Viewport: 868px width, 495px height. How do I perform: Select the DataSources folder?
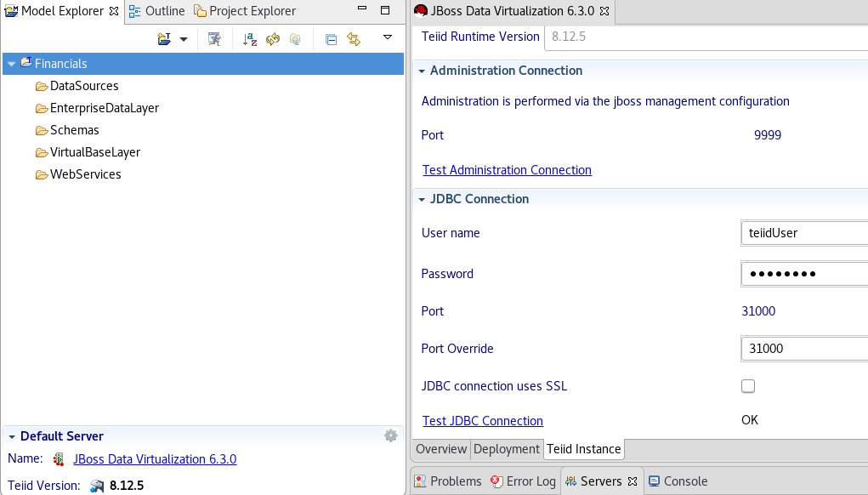coord(84,86)
